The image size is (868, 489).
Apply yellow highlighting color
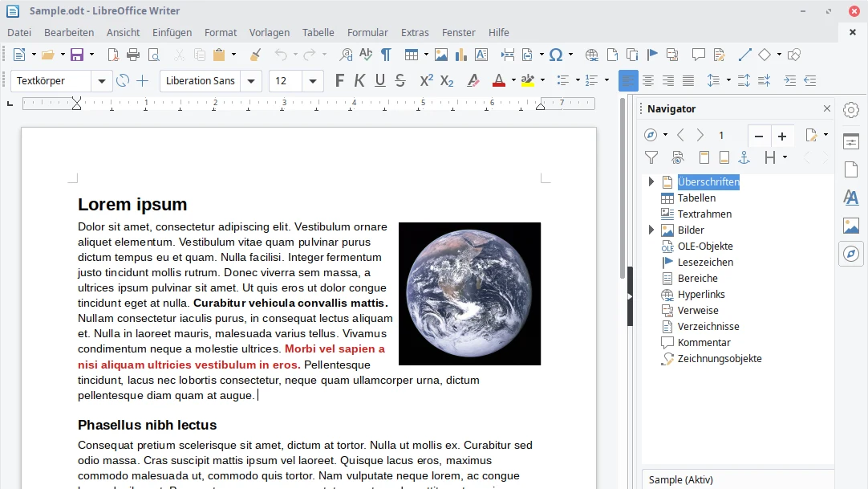click(x=528, y=81)
